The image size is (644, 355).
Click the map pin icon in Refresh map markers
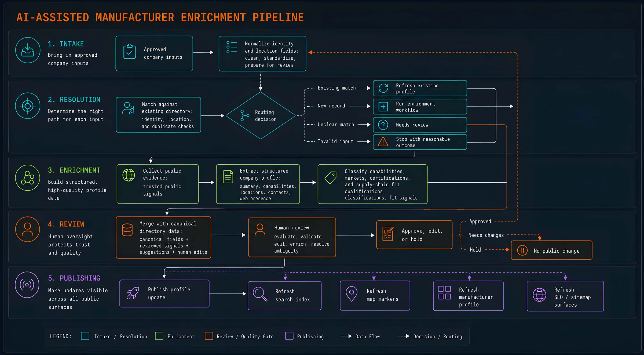click(352, 294)
